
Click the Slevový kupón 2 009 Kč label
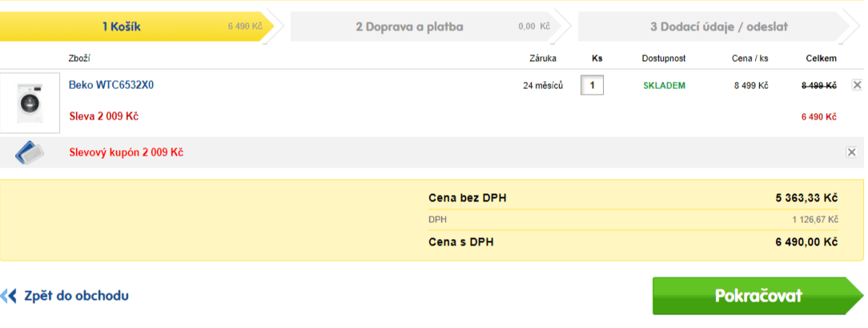click(x=127, y=152)
